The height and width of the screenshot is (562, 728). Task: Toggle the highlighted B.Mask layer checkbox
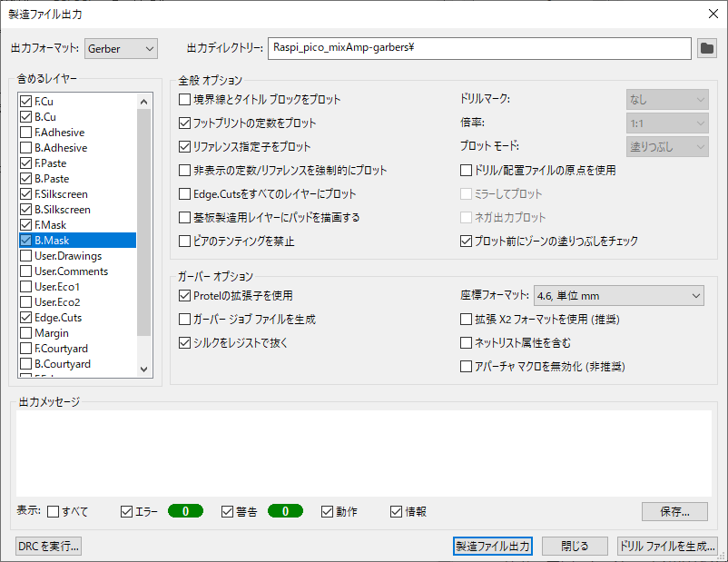[26, 240]
